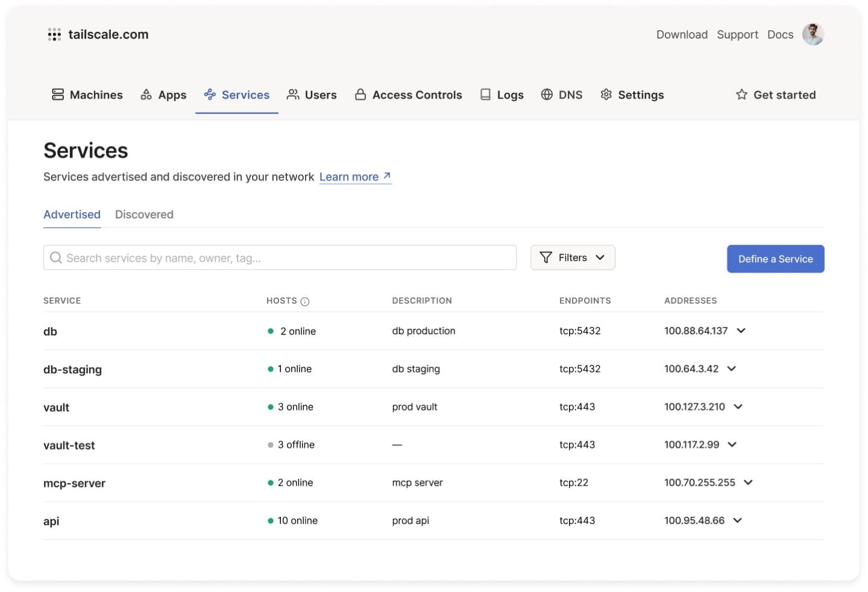Select the api service name
Screen dimensions: 868x592
coord(51,521)
